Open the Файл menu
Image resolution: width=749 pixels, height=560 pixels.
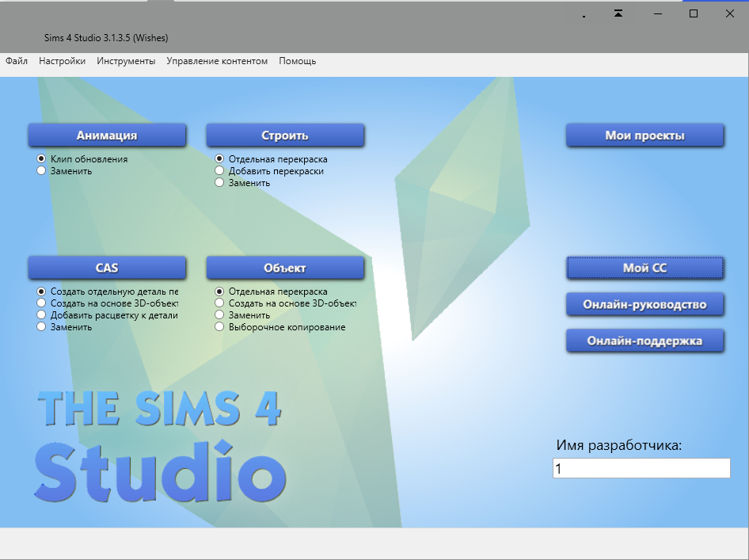[x=17, y=61]
